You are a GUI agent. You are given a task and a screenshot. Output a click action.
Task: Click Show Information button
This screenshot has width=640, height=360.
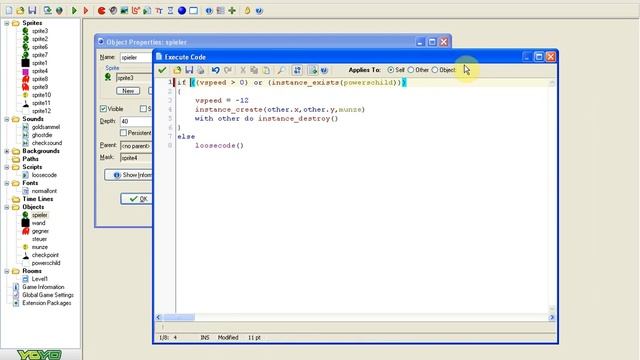click(129, 175)
